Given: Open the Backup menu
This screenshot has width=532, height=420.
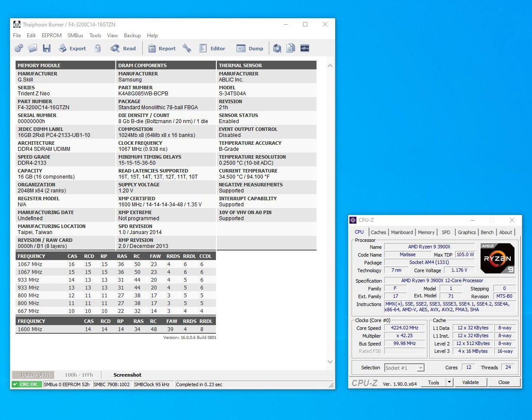Looking at the screenshot, I should point(132,36).
